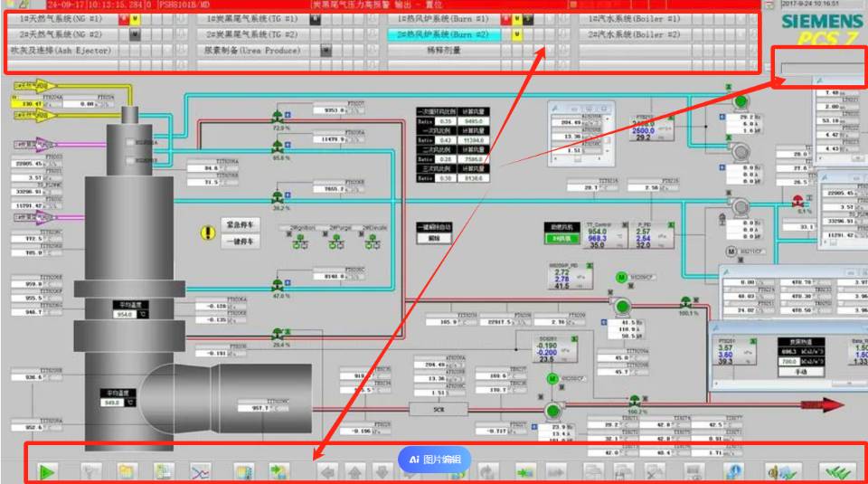Click the horn acknowledge icon in bottom toolbar
Image resolution: width=868 pixels, height=484 pixels.
[x=782, y=472]
